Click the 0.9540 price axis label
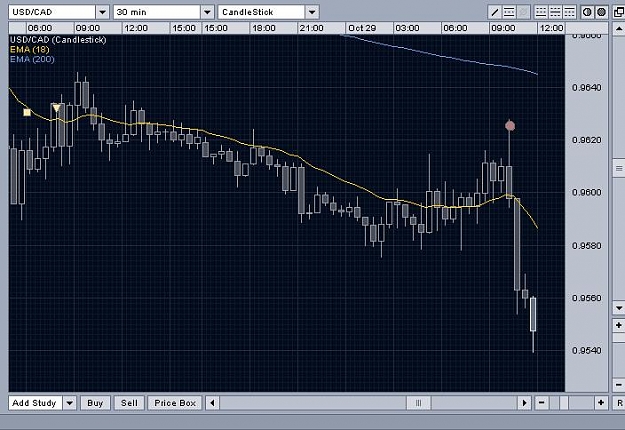 pyautogui.click(x=586, y=351)
